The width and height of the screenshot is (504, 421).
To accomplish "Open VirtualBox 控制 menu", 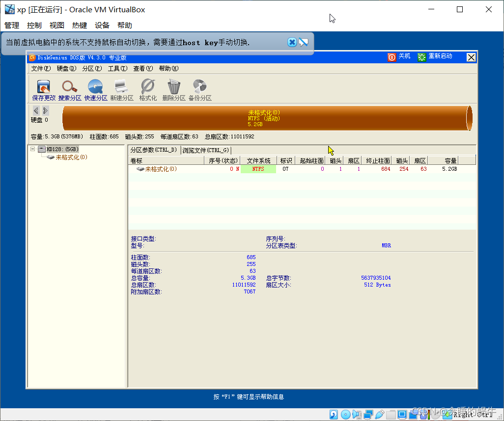I will (x=34, y=26).
